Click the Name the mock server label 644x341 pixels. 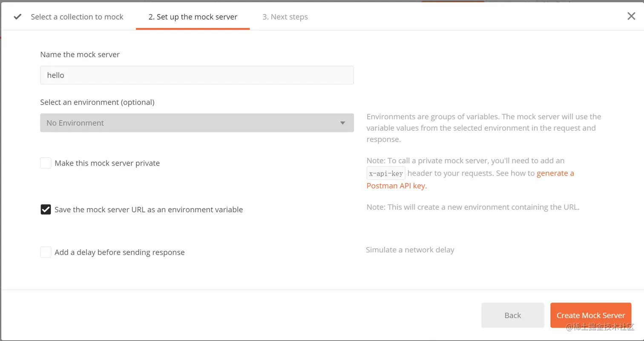tap(80, 55)
